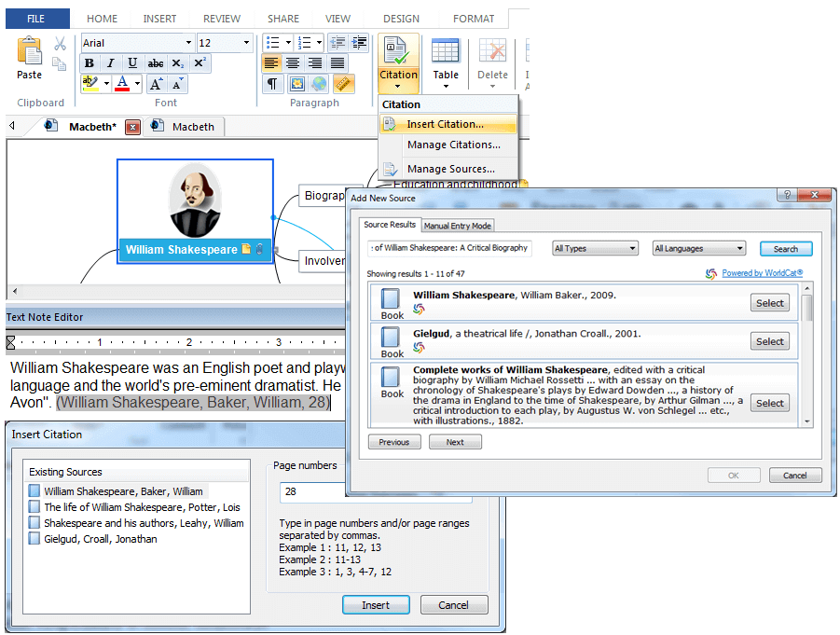Click the Page numbers input field
840x635 pixels.
click(376, 491)
